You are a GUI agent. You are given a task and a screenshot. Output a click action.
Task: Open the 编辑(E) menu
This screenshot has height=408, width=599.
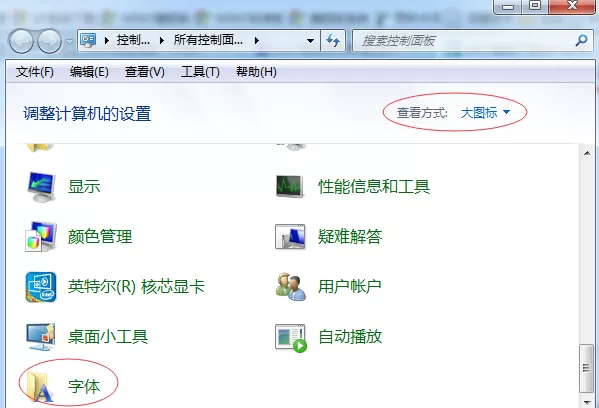89,72
